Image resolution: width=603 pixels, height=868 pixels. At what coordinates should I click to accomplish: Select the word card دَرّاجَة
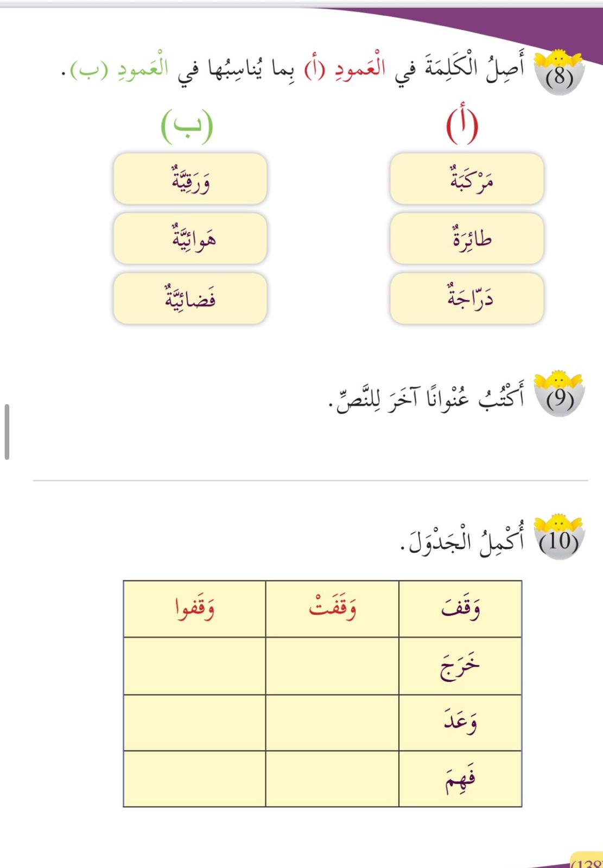click(467, 298)
